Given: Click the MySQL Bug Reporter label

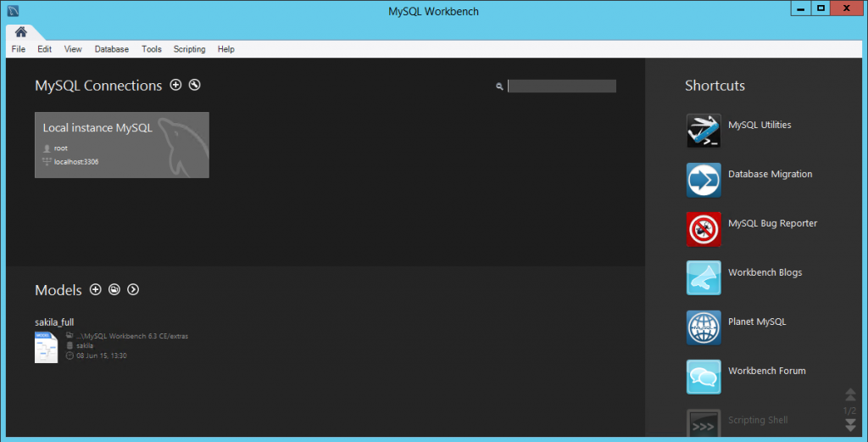Looking at the screenshot, I should [772, 224].
